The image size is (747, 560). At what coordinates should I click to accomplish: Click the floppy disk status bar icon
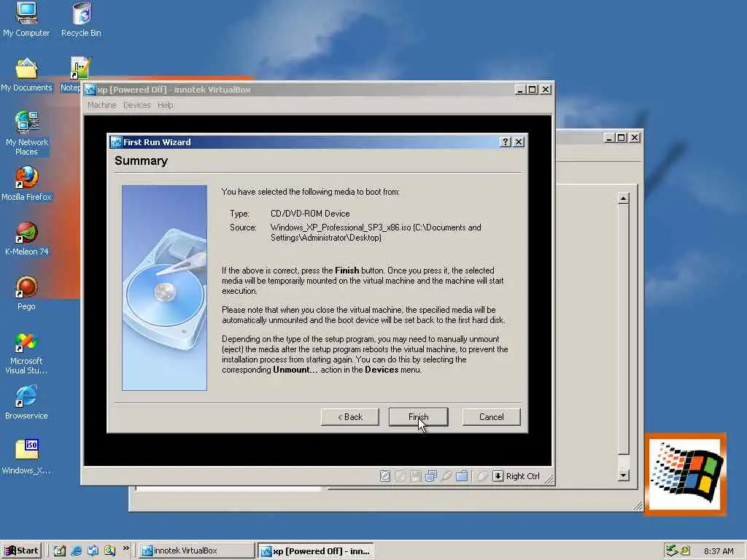point(415,475)
